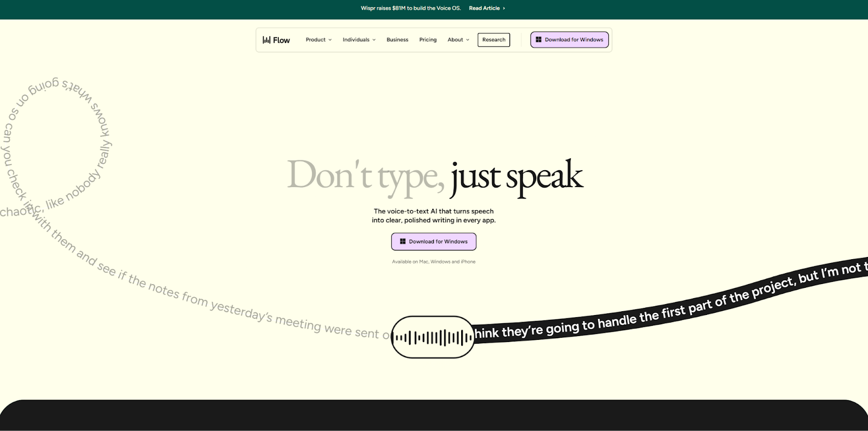Click the outlined Research button
The image size is (868, 431).
point(494,40)
